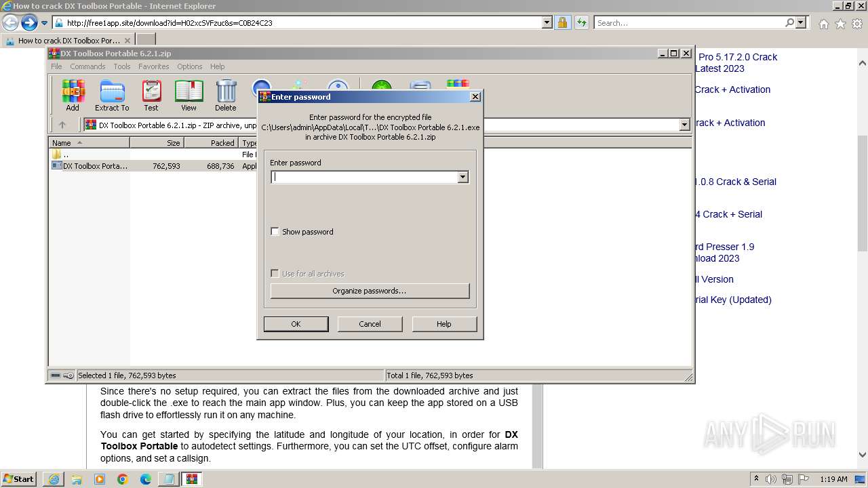Switch to Notepad in the taskbar
Image resolution: width=868 pixels, height=488 pixels.
point(169,479)
